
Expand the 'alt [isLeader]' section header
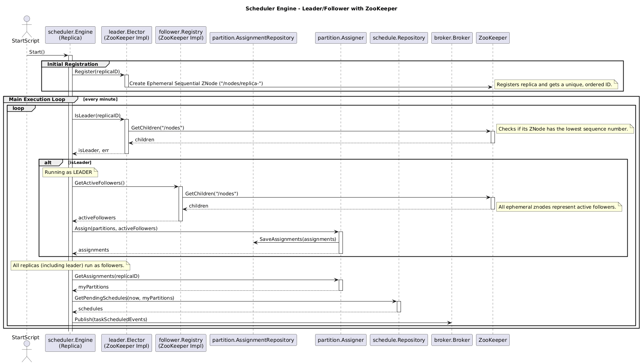click(x=50, y=162)
